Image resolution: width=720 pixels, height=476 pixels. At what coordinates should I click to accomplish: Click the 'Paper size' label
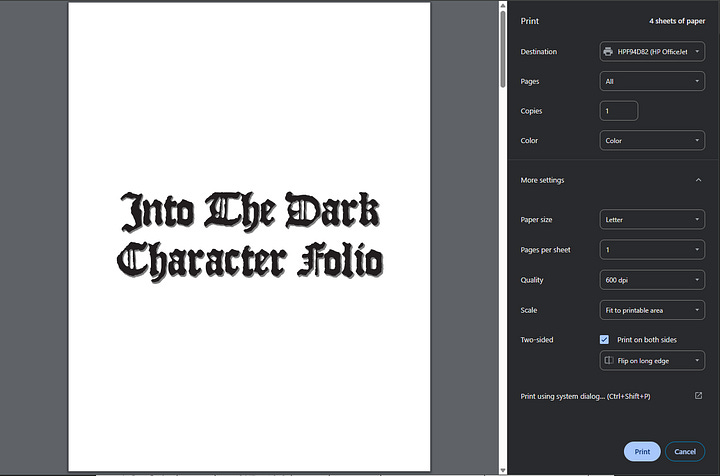[536, 219]
